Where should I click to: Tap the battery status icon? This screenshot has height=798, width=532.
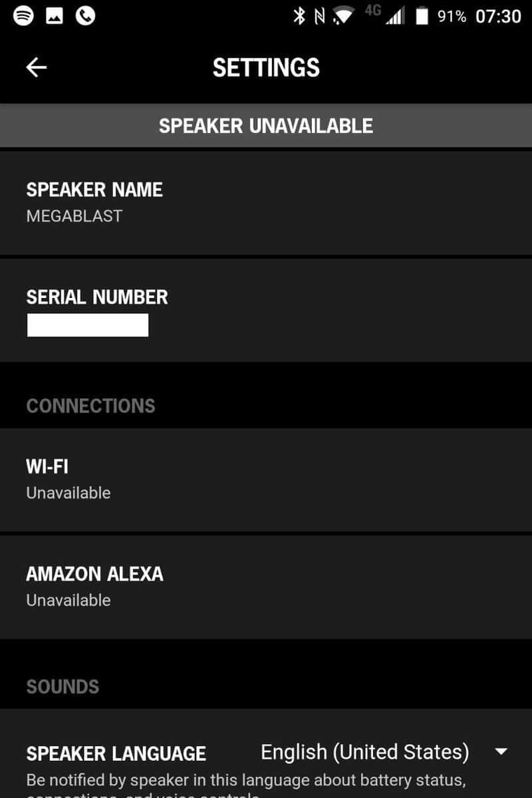(422, 17)
